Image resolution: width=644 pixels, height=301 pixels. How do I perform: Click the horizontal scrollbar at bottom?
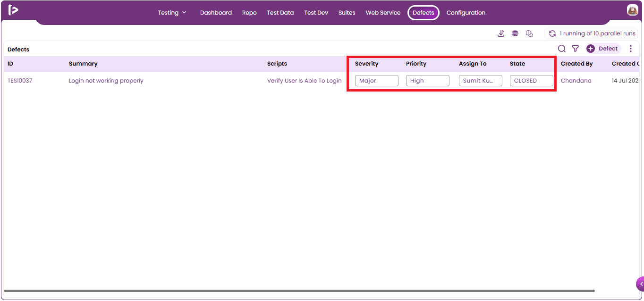click(x=299, y=291)
